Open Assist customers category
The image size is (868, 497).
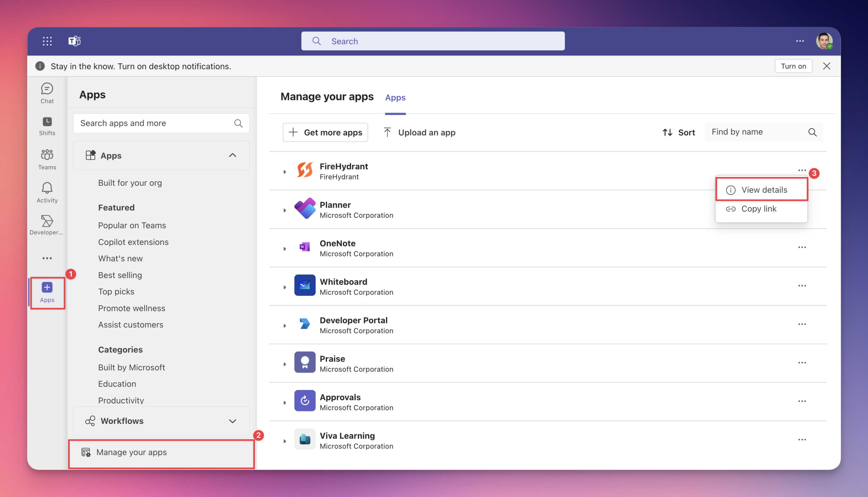coord(131,325)
